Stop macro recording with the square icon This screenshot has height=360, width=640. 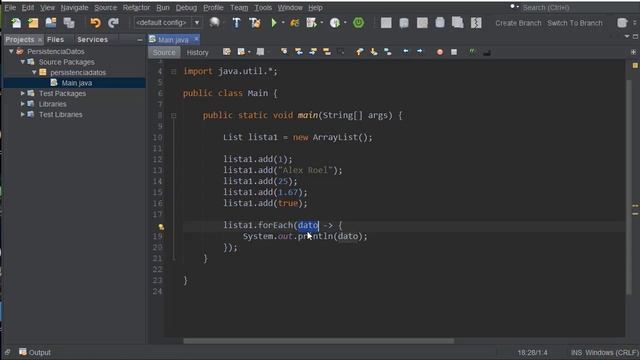click(x=454, y=52)
